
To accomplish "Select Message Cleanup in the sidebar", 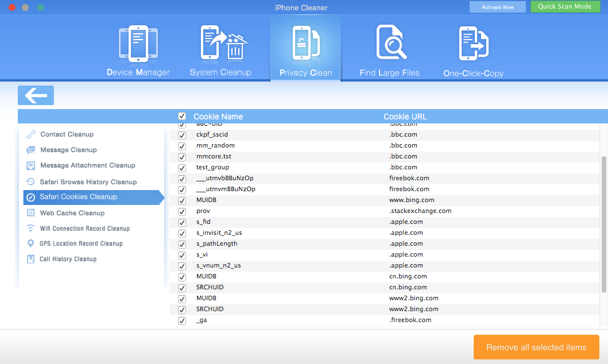I will click(69, 150).
